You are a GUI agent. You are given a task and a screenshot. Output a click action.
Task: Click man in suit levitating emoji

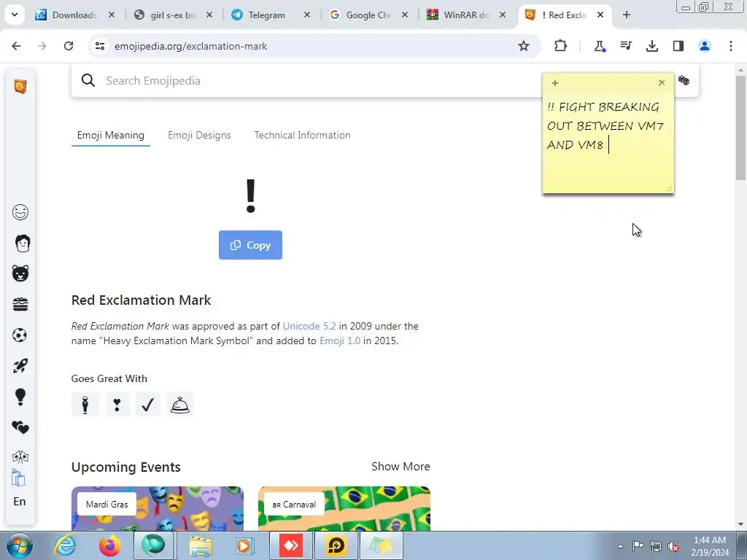[85, 405]
